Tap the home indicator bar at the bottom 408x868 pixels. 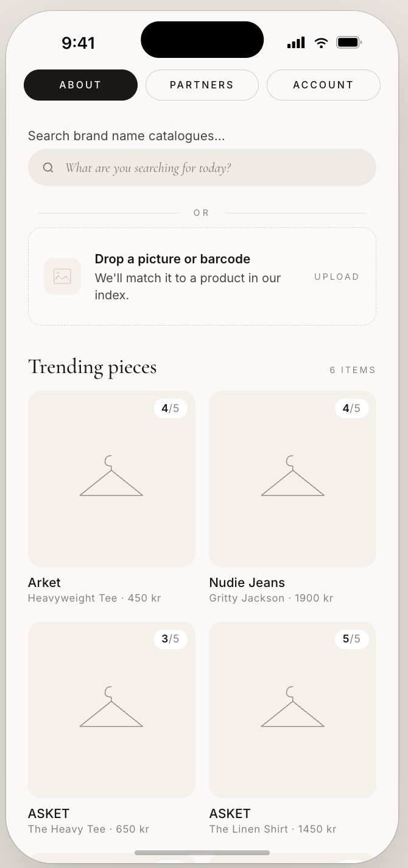click(x=203, y=853)
